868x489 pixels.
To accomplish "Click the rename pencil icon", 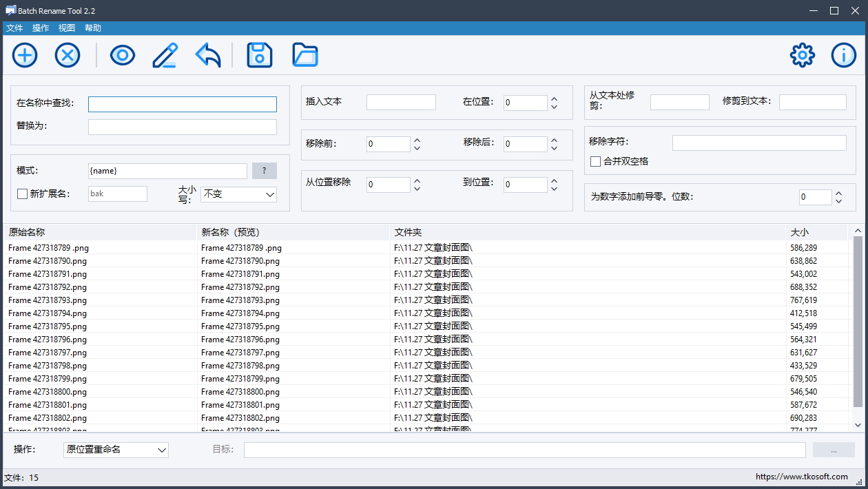I will click(165, 55).
